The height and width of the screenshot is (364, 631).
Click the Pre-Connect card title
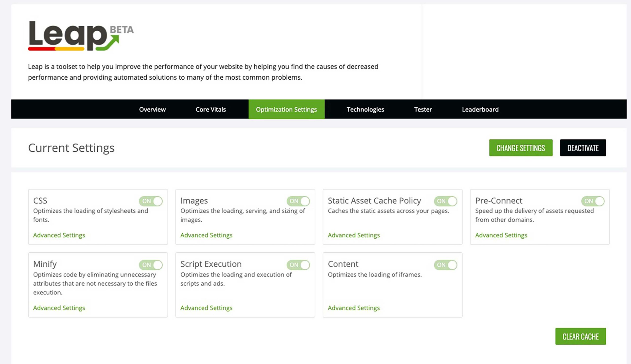click(498, 201)
